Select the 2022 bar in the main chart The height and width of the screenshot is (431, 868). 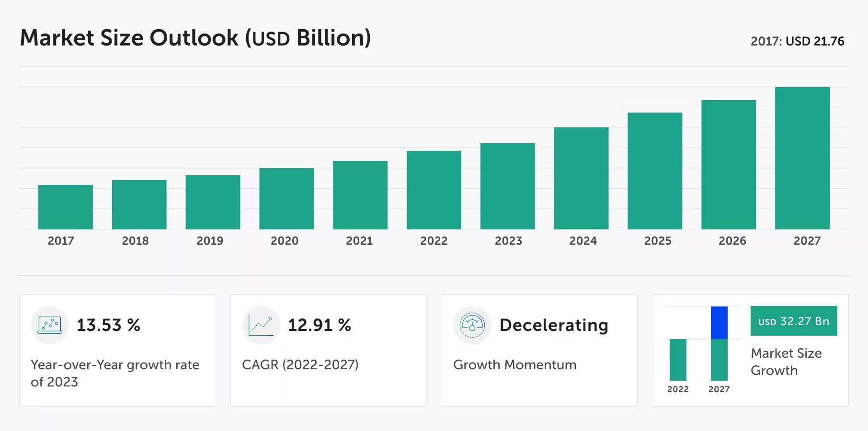[434, 190]
